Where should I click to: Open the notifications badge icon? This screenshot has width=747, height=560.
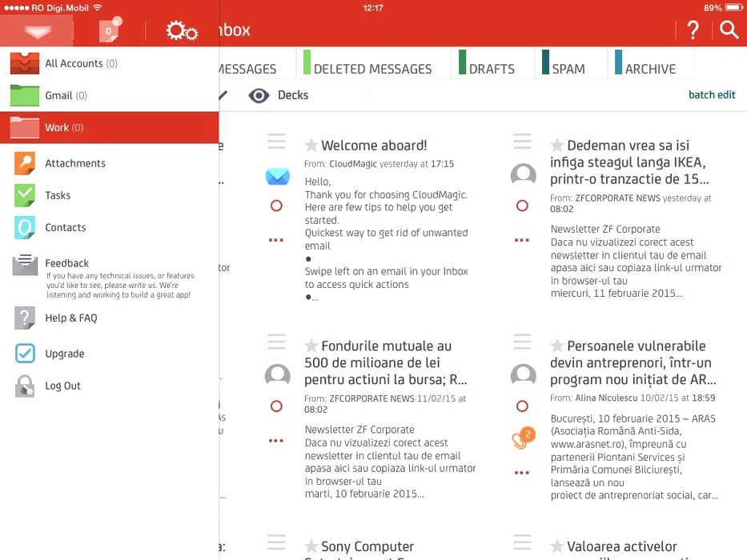coord(109,31)
